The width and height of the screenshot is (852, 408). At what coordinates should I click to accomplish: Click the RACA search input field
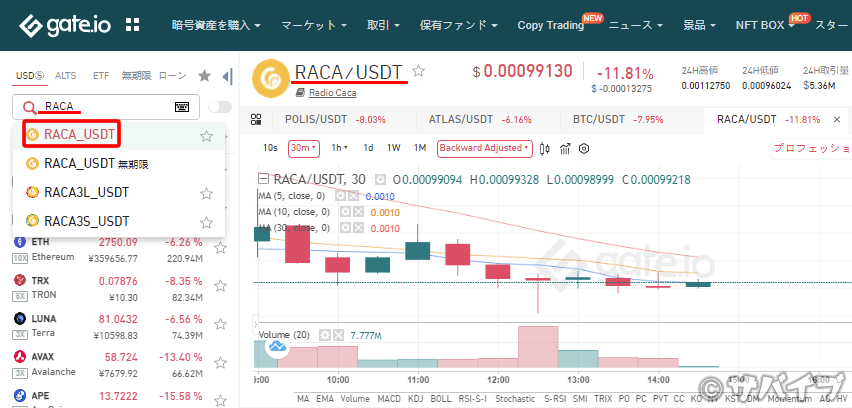(106, 107)
